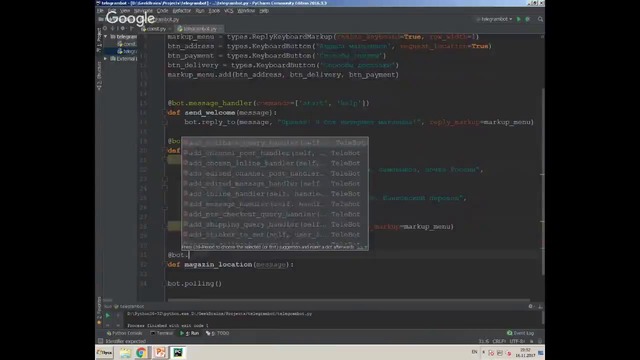The height and width of the screenshot is (360, 640).
Task: Open the Window menu
Action: pos(246,11)
